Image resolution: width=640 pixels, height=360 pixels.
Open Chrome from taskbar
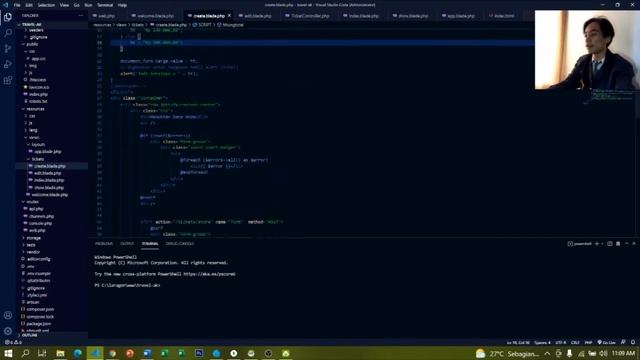coord(112,353)
